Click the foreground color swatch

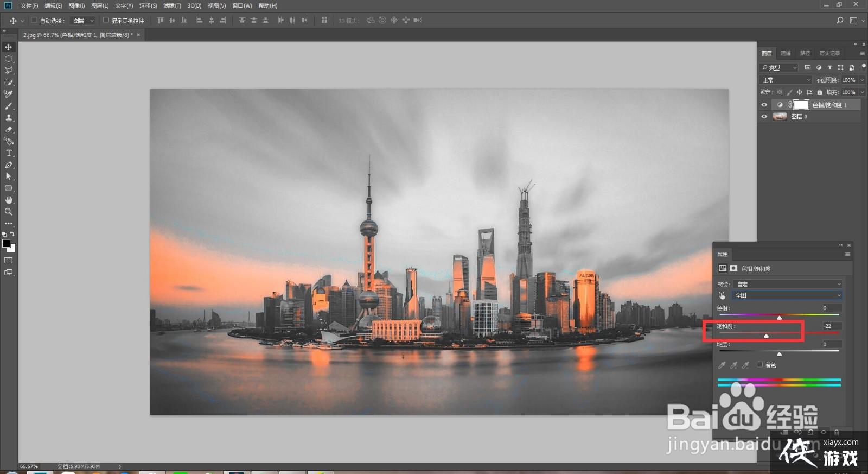(6, 243)
